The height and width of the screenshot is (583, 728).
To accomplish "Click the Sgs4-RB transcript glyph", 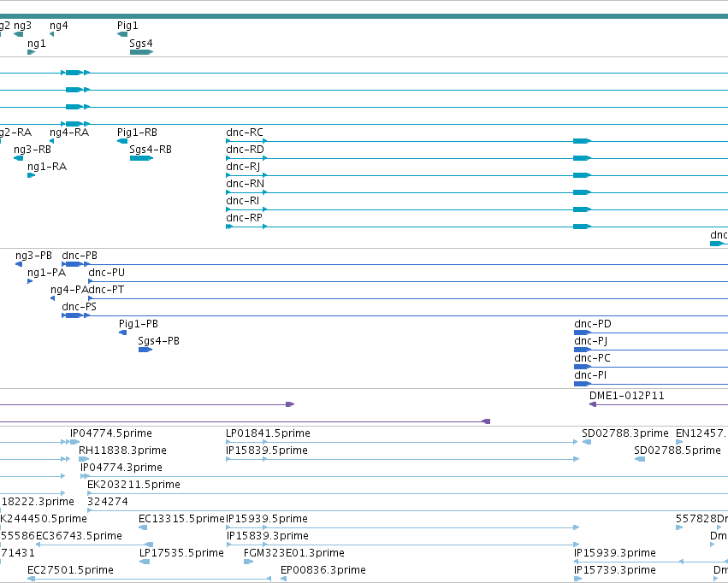I will pos(141,158).
